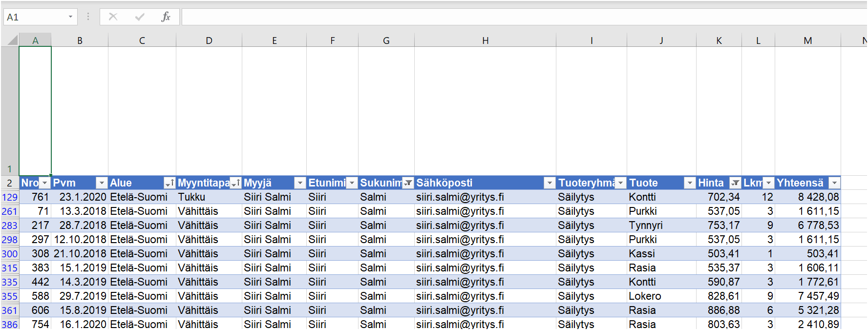Open the Alue column sort dropdown
This screenshot has width=868, height=330.
coord(169,183)
